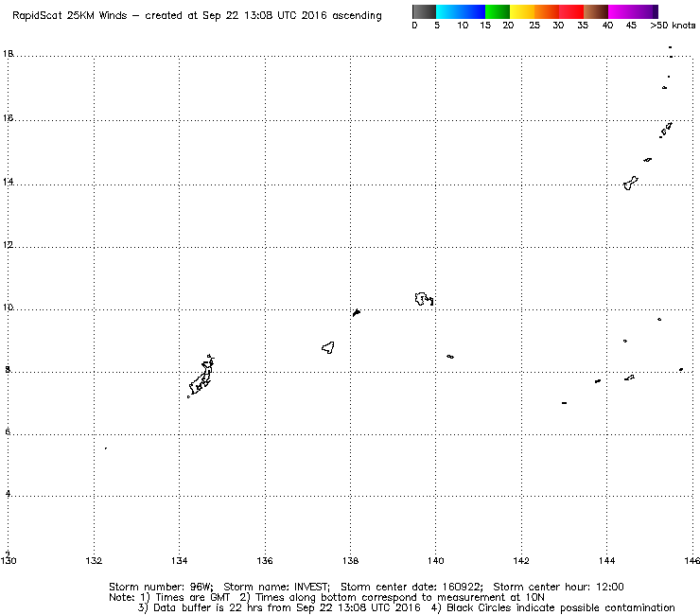Pick the brown 35-40 knots color segment

(x=596, y=11)
